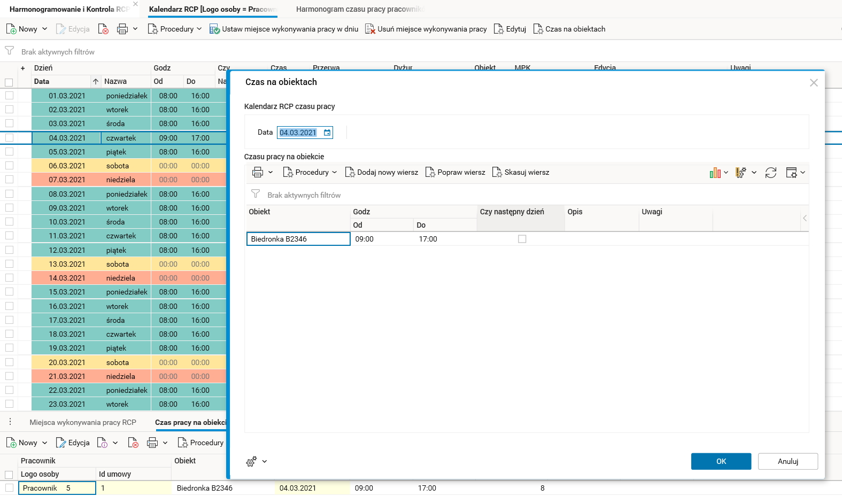Click the plus icon beside the Dzień header
842x504 pixels.
pos(23,68)
